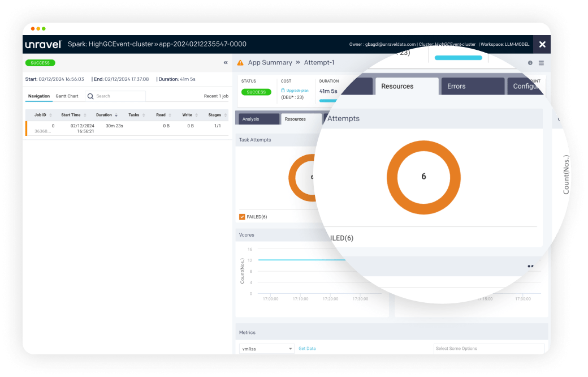Click the Tasks column header
Viewport: 588px width, 377px height.
pos(134,115)
